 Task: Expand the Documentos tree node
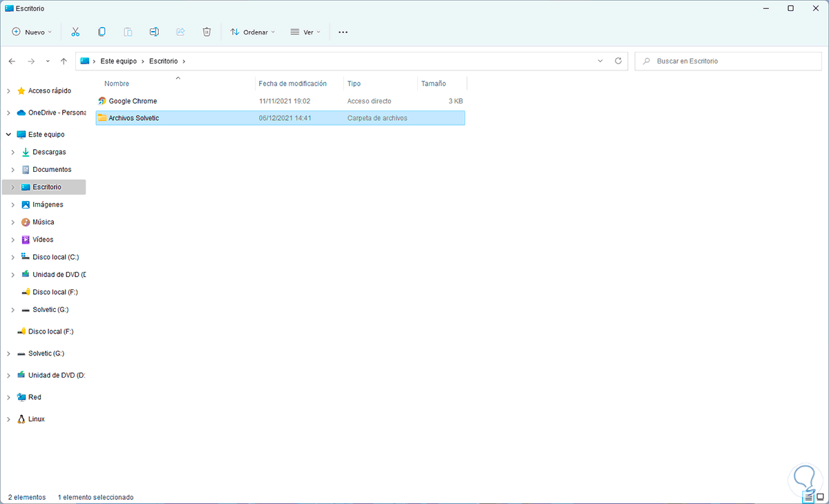tap(13, 169)
